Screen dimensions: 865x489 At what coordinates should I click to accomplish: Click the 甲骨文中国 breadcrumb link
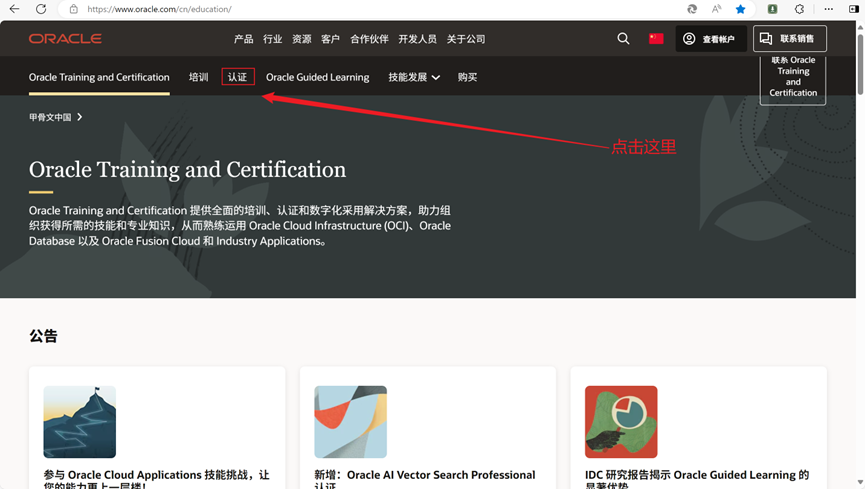[50, 117]
